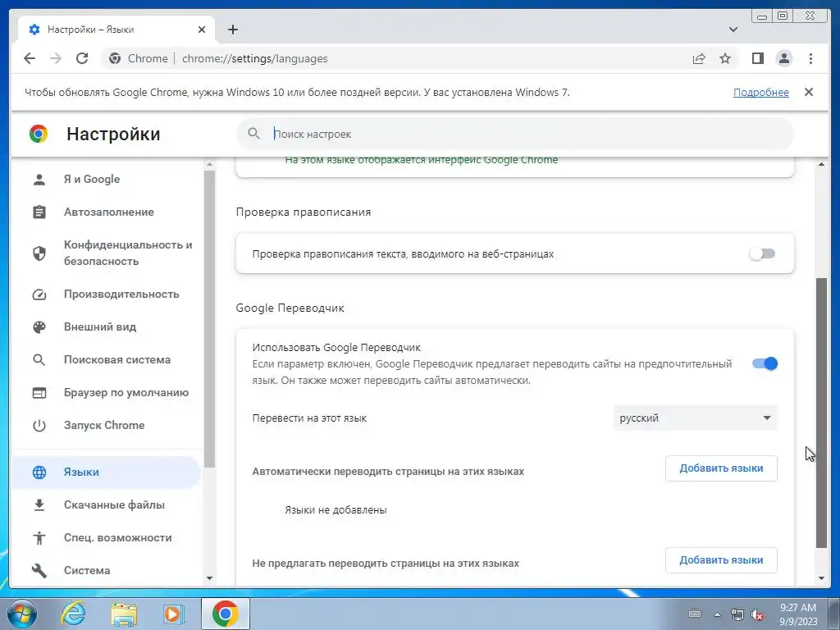This screenshot has width=840, height=630.
Task: Go to Скачанные файлы section
Action: pos(106,504)
